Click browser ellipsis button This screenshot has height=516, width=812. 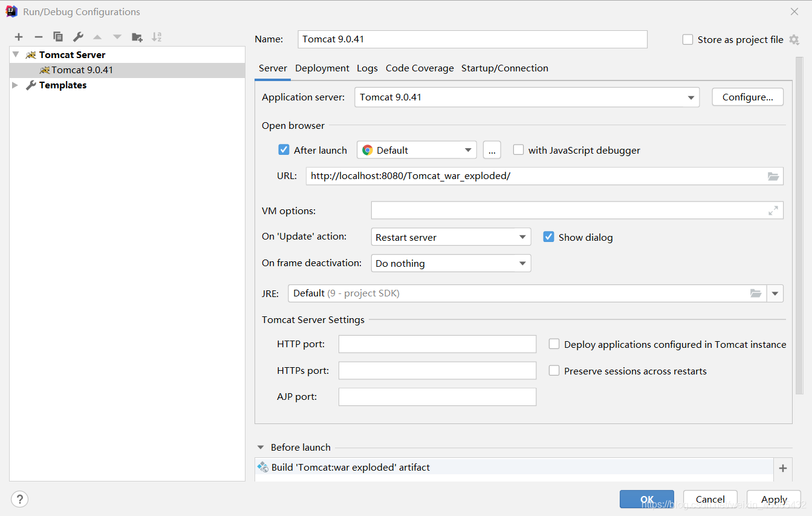click(492, 150)
